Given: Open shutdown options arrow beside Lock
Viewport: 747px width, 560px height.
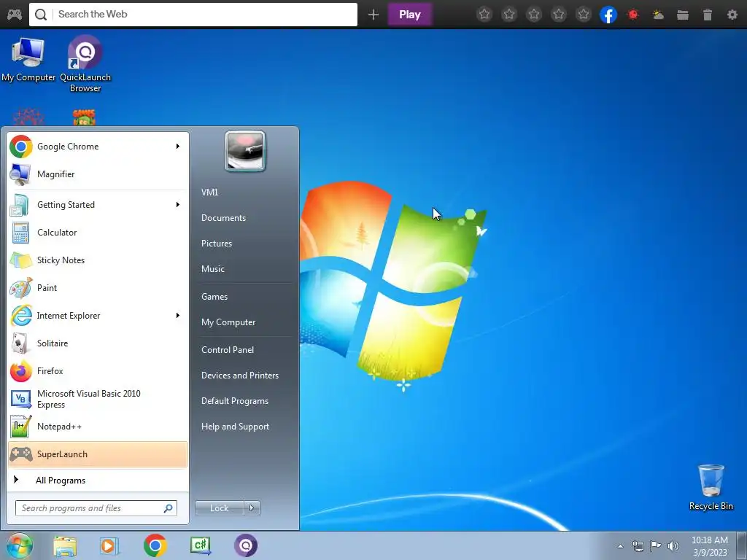Looking at the screenshot, I should pyautogui.click(x=252, y=508).
